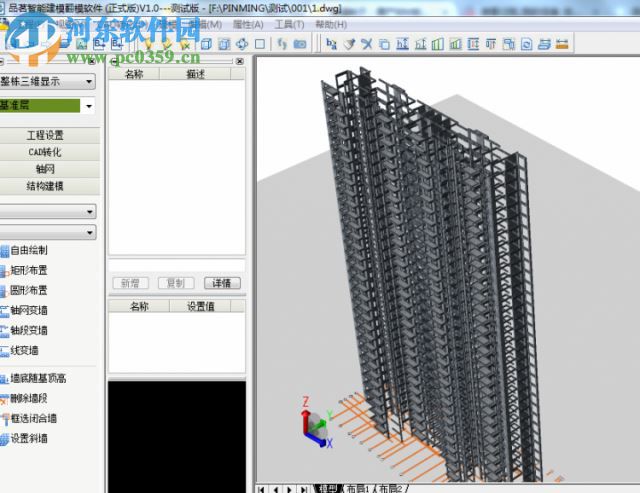The height and width of the screenshot is (493, 640).
Task: Select the 设置斜墙 inclined wall tool
Action: tap(28, 438)
